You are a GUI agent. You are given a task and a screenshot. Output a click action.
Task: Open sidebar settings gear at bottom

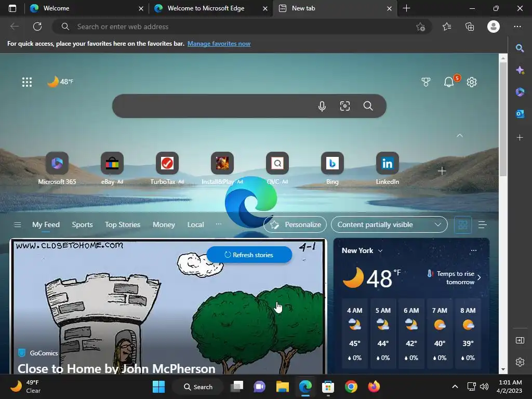pyautogui.click(x=520, y=362)
